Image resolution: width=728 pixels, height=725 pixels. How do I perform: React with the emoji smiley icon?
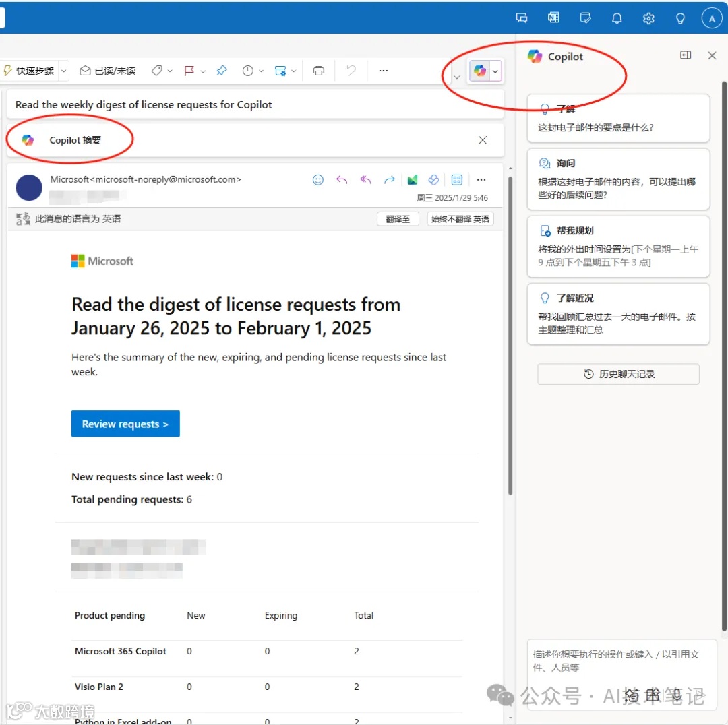tap(318, 180)
